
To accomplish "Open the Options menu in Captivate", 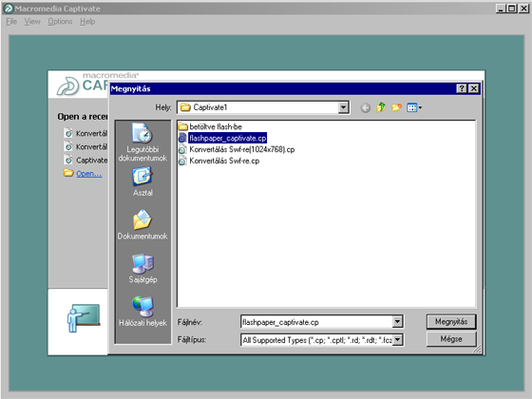I will (x=60, y=22).
